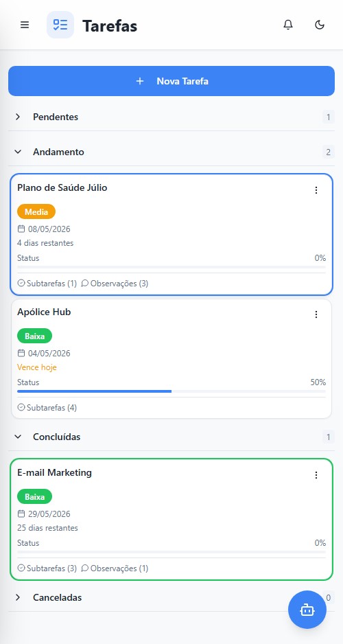Open notifications bell
This screenshot has width=343, height=644.
[x=288, y=25]
